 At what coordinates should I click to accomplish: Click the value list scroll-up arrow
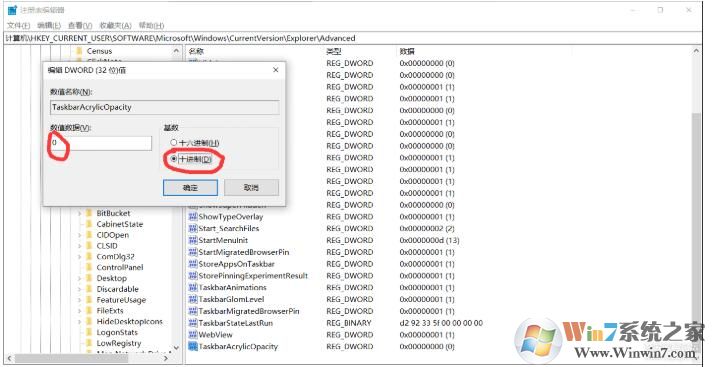point(697,51)
